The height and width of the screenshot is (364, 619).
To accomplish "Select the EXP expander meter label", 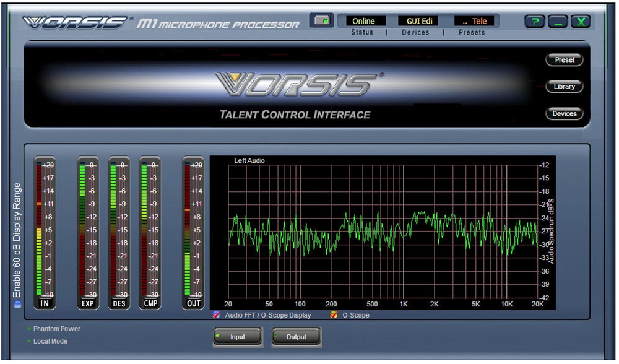I will click(x=87, y=304).
